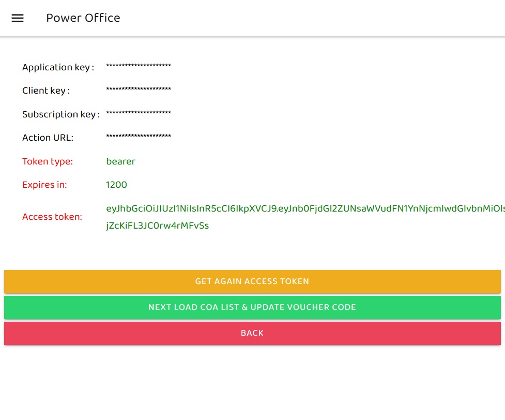Click the access token's second line text
The height and width of the screenshot is (420, 505).
tap(157, 226)
